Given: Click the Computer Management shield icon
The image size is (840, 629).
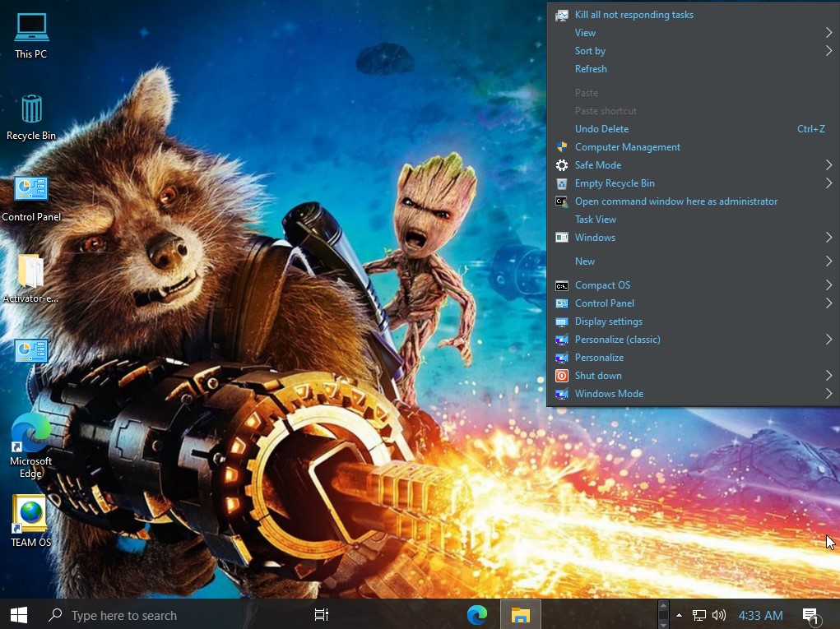Looking at the screenshot, I should click(561, 147).
